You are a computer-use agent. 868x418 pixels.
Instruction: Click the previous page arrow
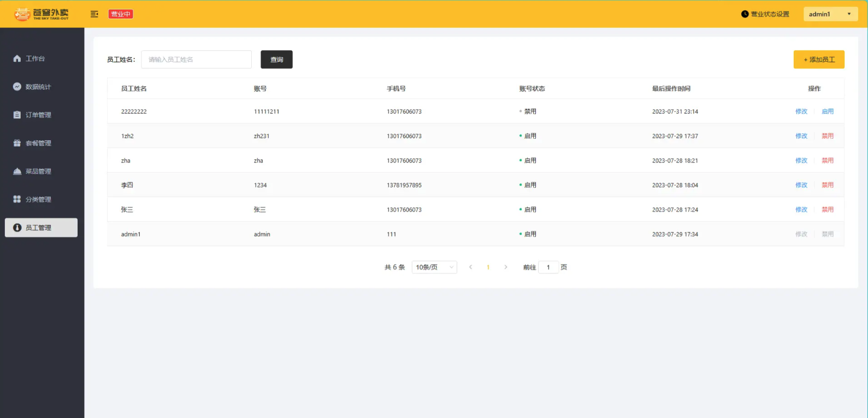click(470, 267)
